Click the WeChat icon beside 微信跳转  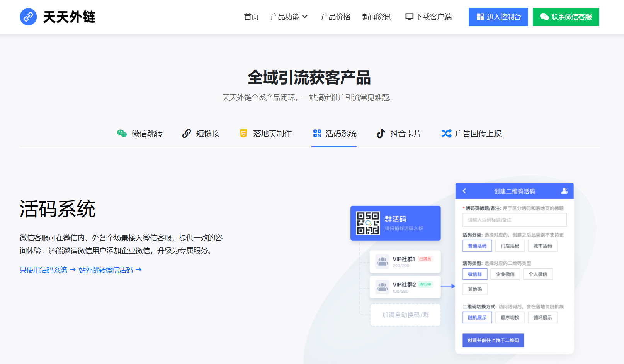[x=122, y=134]
